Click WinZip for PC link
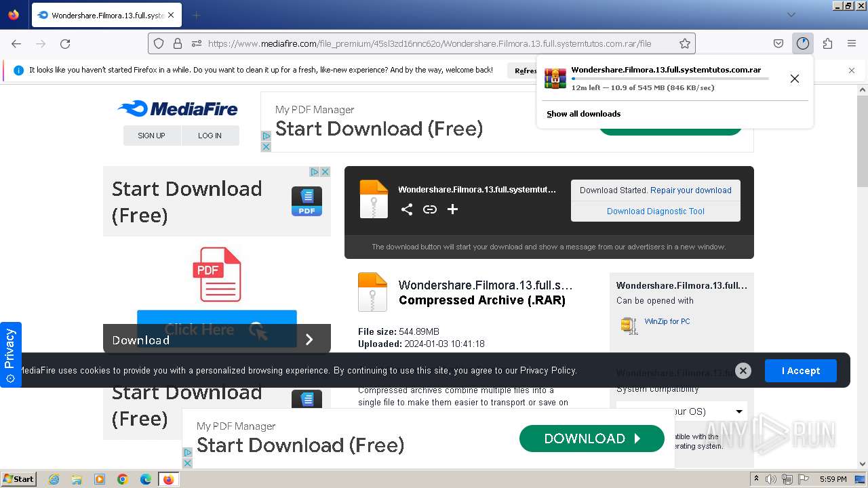This screenshot has height=488, width=868. point(667,321)
